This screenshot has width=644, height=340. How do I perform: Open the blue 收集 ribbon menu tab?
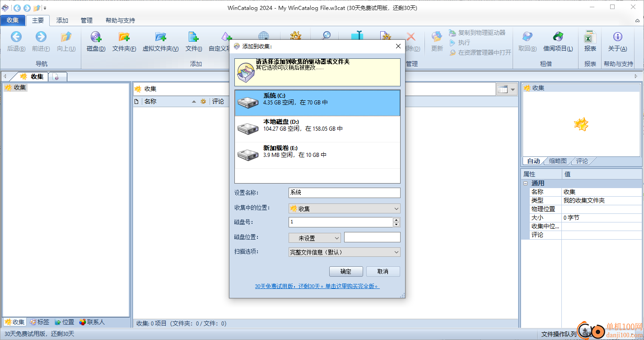pyautogui.click(x=13, y=20)
